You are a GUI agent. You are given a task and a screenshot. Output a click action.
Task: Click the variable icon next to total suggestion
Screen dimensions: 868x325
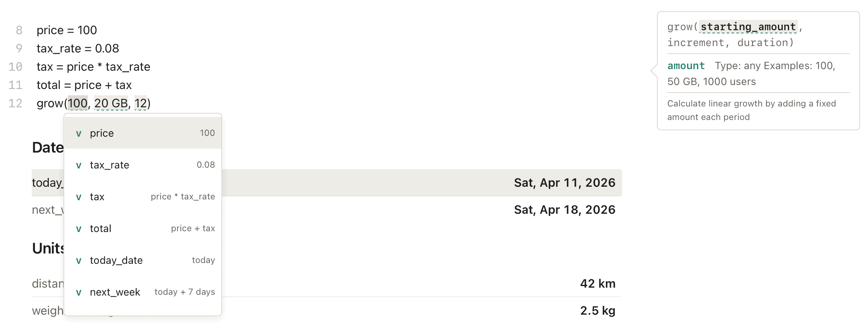click(79, 229)
